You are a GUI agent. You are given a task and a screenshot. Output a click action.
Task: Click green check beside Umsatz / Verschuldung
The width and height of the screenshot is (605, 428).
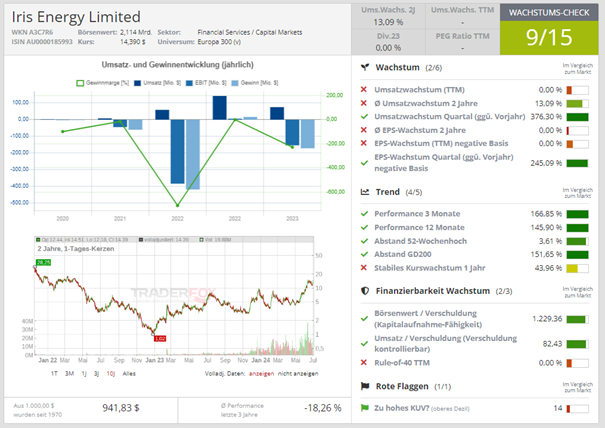tap(364, 343)
